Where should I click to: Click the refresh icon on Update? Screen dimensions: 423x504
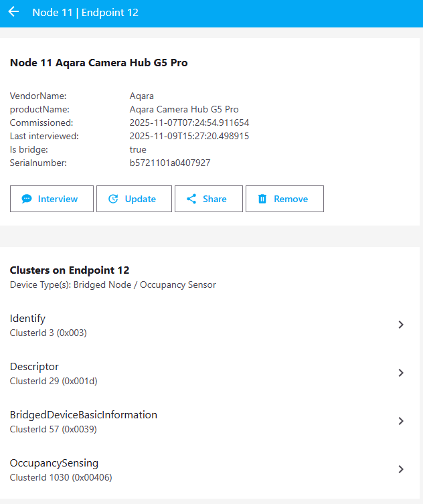113,199
